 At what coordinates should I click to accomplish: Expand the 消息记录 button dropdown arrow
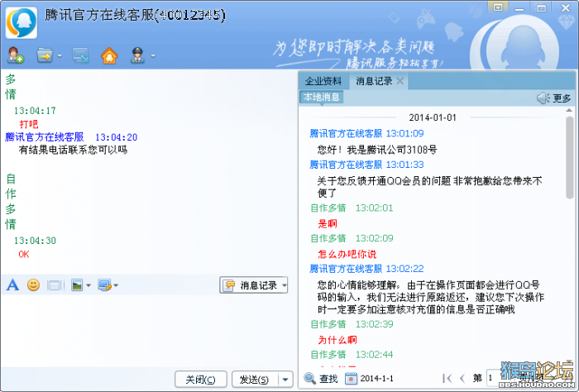(x=285, y=285)
